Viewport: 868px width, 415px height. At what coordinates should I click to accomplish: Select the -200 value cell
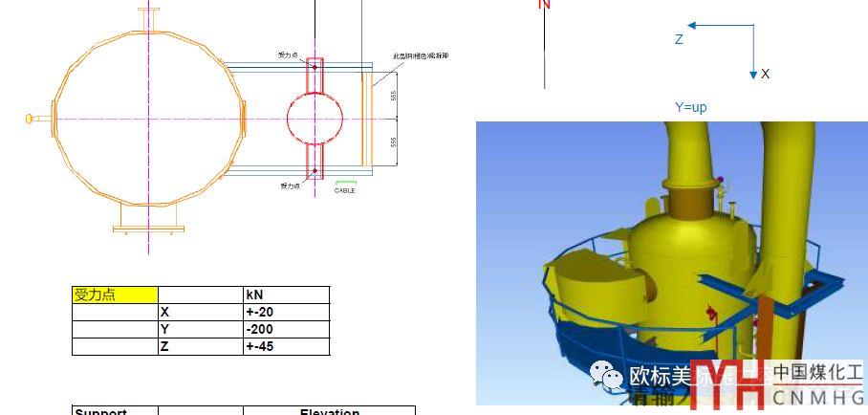pos(286,329)
